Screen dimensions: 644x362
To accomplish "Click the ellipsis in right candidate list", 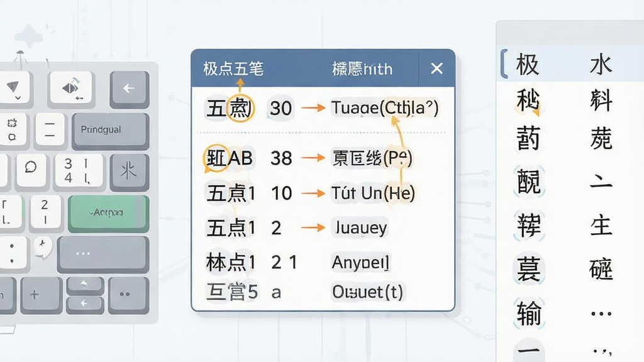I will click(x=601, y=314).
